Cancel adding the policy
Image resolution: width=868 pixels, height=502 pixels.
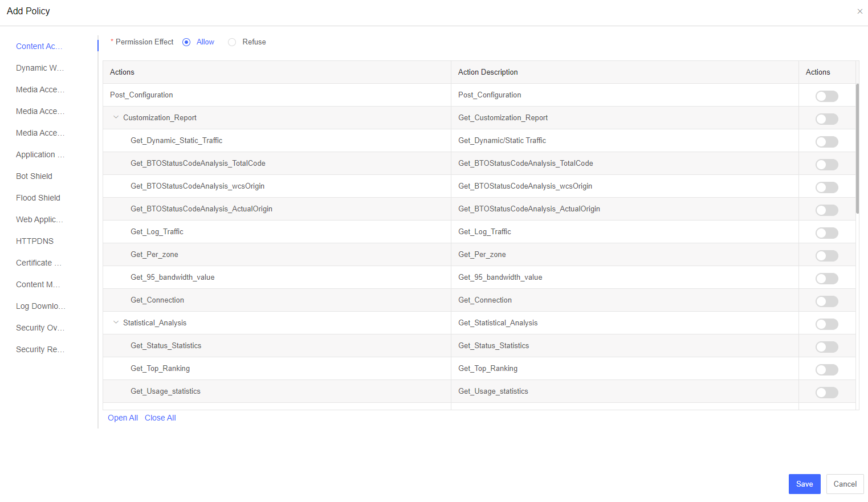[845, 484]
